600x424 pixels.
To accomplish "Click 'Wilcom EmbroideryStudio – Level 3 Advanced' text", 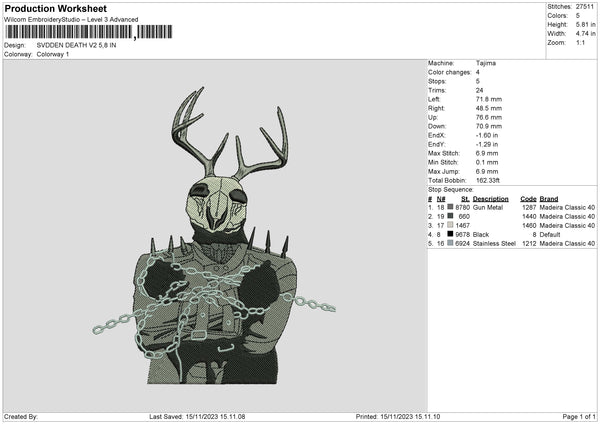I will click(x=71, y=20).
